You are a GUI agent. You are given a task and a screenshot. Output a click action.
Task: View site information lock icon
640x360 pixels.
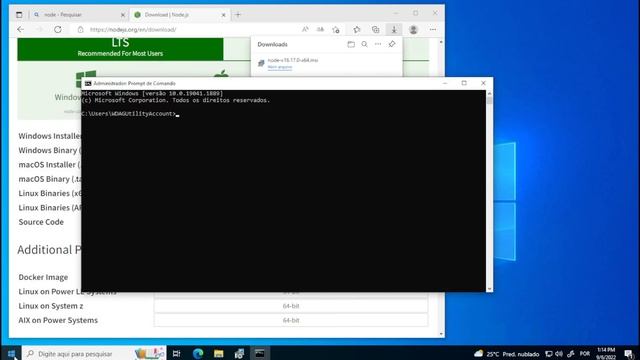coord(80,29)
